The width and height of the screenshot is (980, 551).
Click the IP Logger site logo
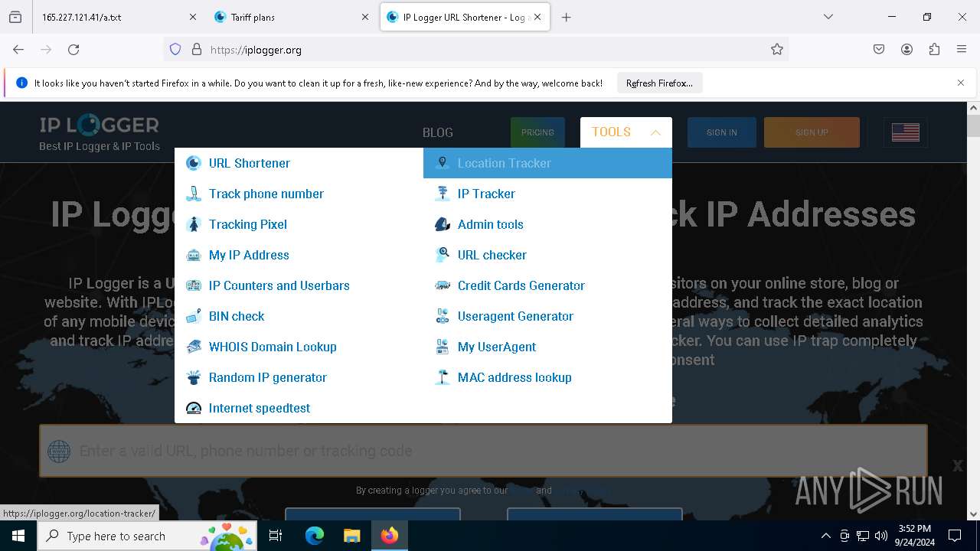(x=100, y=133)
